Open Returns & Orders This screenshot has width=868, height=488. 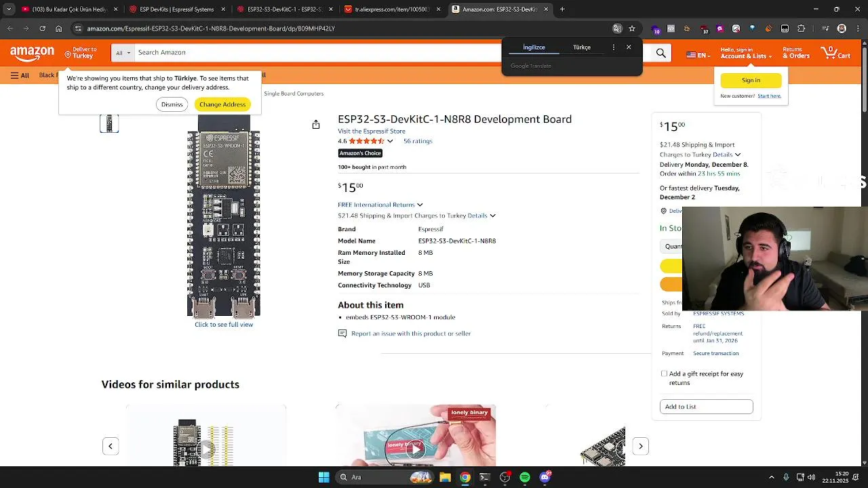tap(796, 53)
